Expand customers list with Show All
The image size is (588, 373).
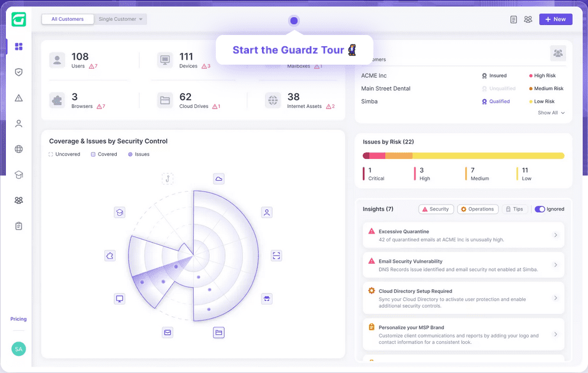click(x=551, y=113)
